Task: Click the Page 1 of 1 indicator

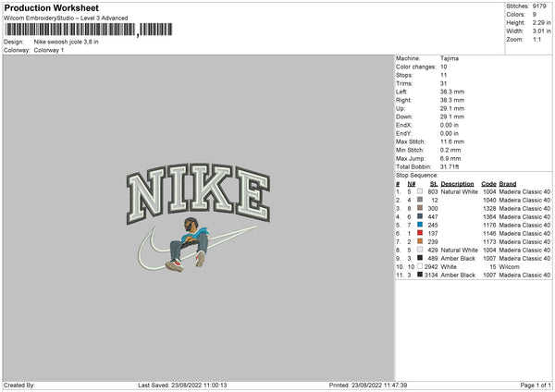Action: 536,386
